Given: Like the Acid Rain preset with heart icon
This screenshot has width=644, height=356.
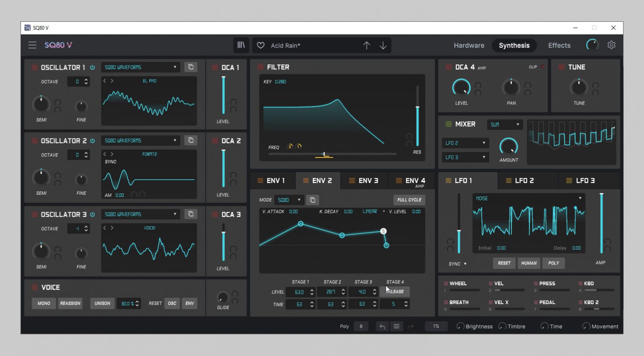Looking at the screenshot, I should coord(260,45).
